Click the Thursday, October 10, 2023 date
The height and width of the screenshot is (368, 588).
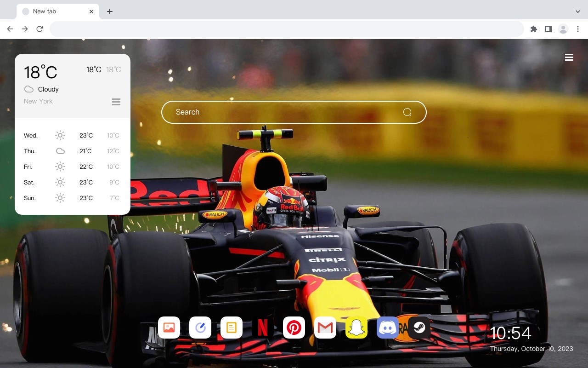[531, 349]
